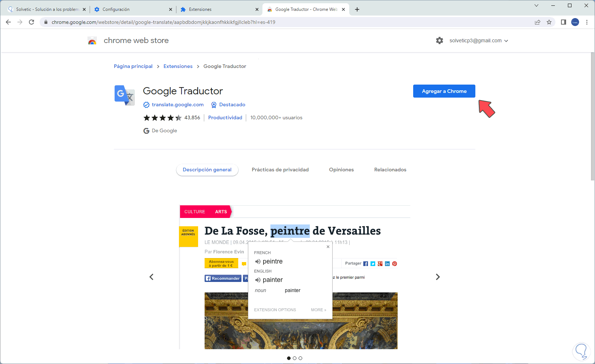Show next screenshot in carousel
This screenshot has width=595, height=364.
438,277
